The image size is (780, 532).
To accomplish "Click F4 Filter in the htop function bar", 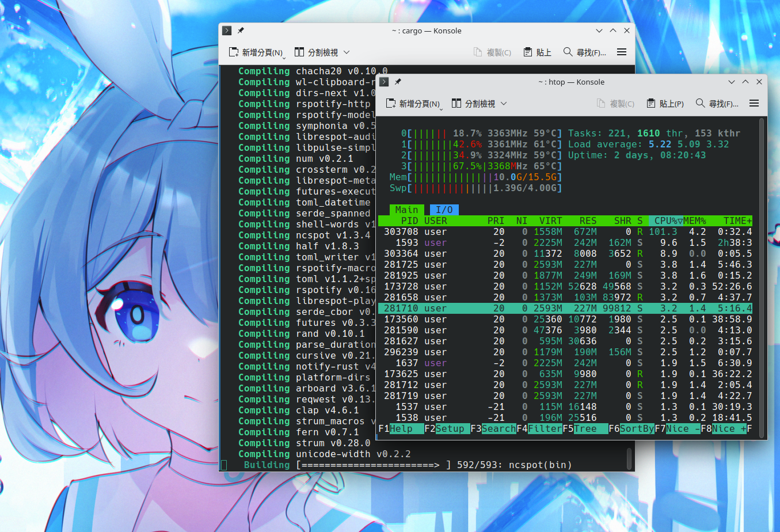I will (x=539, y=428).
